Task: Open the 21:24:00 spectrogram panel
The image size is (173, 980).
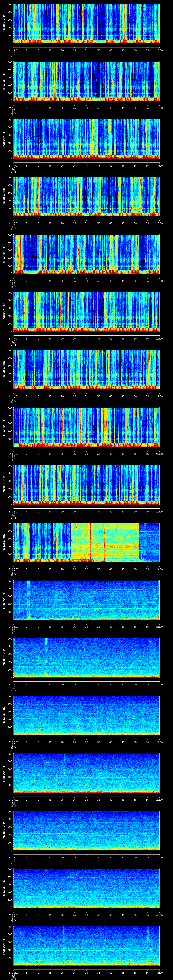Action: pos(86,600)
